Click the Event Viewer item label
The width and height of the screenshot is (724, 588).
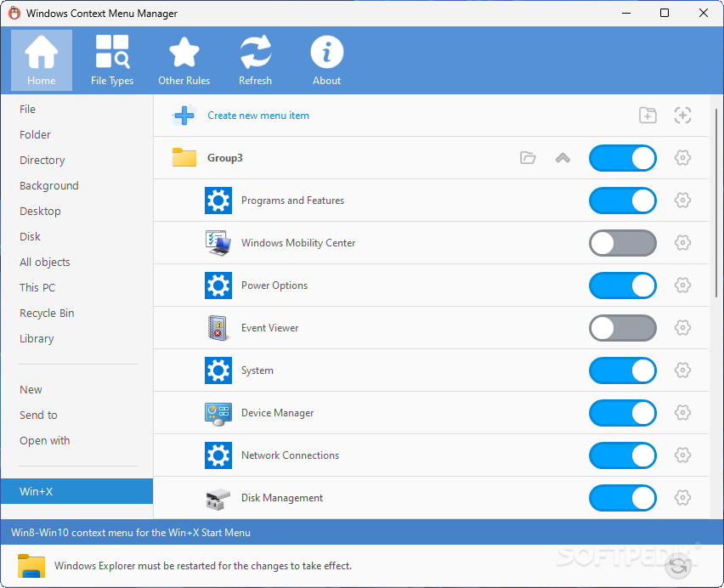[x=269, y=328]
